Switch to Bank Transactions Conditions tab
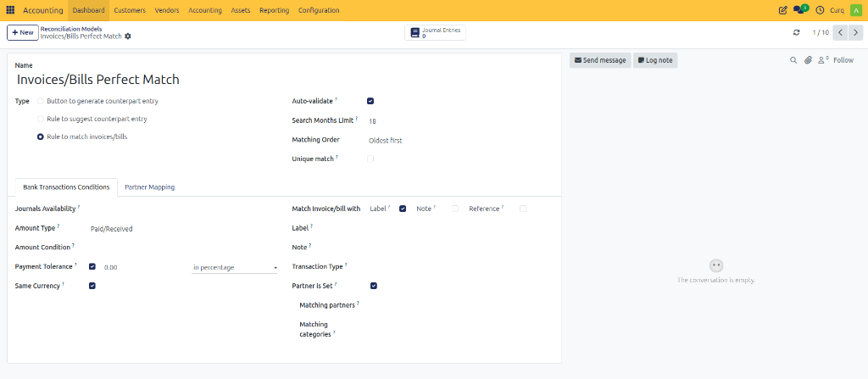Viewport: 868px width, 379px height. [66, 187]
